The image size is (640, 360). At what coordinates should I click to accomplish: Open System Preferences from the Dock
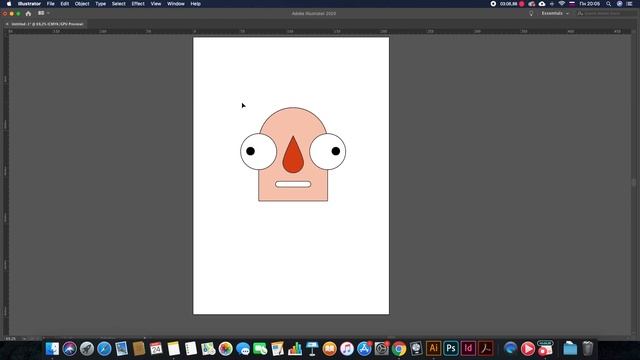[382, 349]
